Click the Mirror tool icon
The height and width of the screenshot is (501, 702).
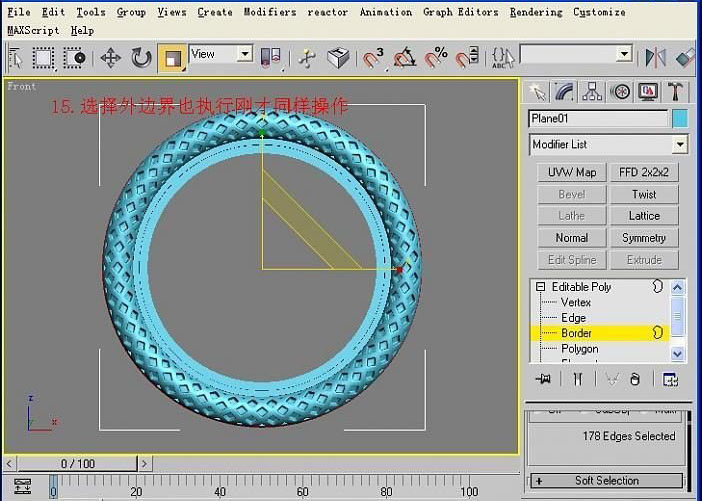point(655,58)
